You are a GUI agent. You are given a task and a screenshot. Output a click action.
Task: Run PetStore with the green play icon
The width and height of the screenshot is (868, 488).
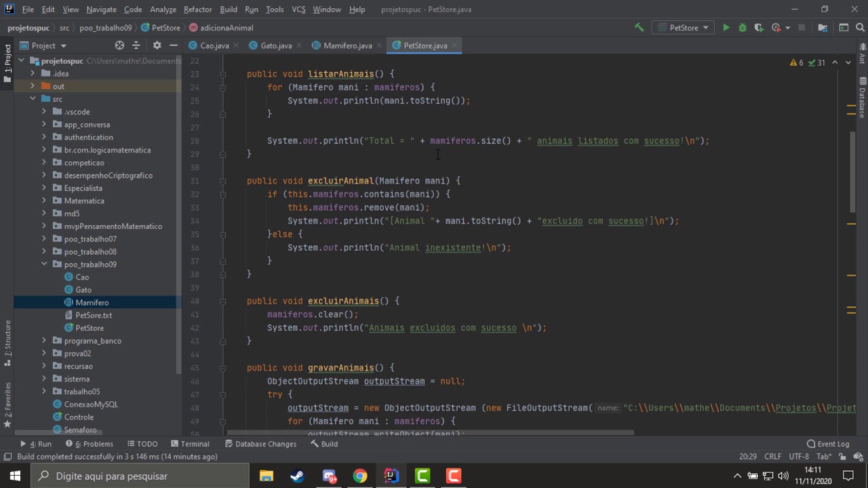[x=726, y=28]
